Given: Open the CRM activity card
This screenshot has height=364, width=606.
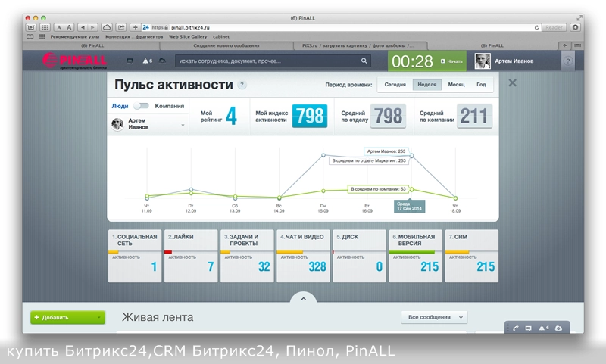Looking at the screenshot, I should click(x=471, y=256).
